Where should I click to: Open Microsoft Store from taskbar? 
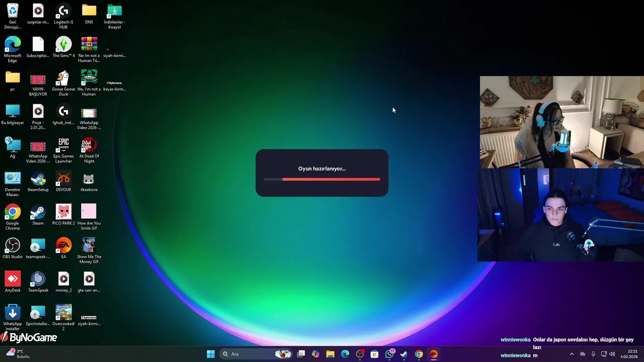[x=374, y=354]
